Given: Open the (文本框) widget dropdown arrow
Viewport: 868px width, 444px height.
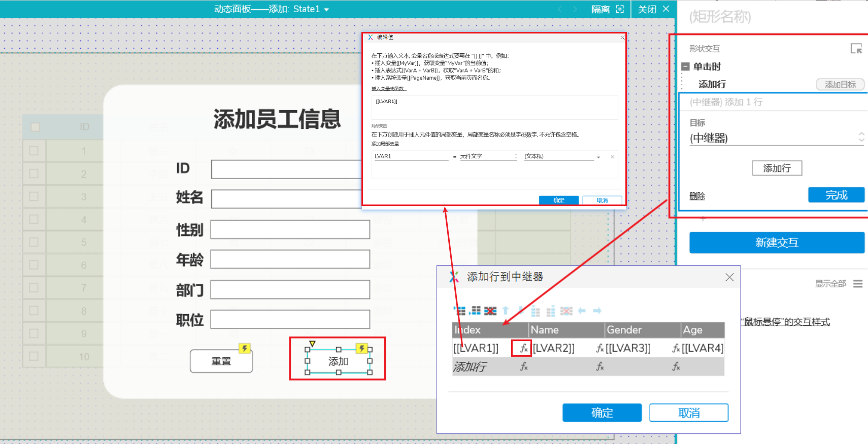Looking at the screenshot, I should pos(598,157).
